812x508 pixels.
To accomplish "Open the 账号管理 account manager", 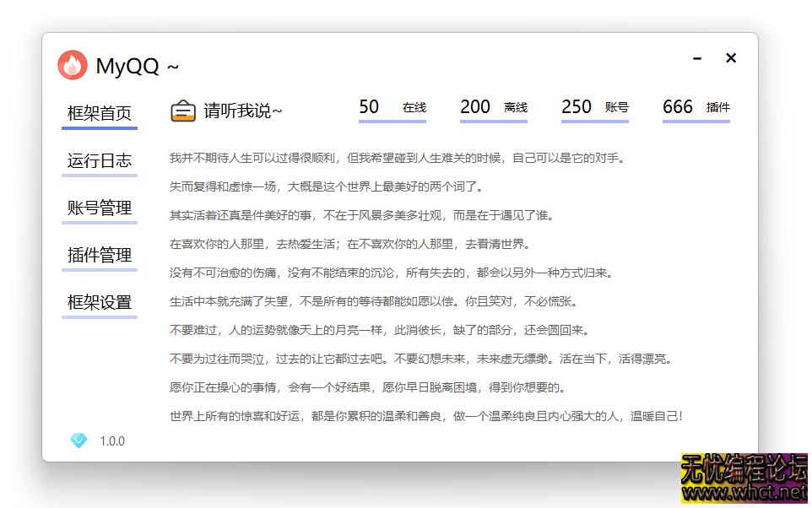I will click(x=99, y=208).
